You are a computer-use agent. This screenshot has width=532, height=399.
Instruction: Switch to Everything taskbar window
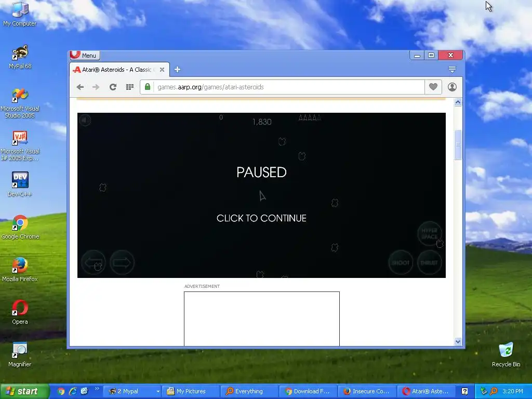click(x=249, y=391)
